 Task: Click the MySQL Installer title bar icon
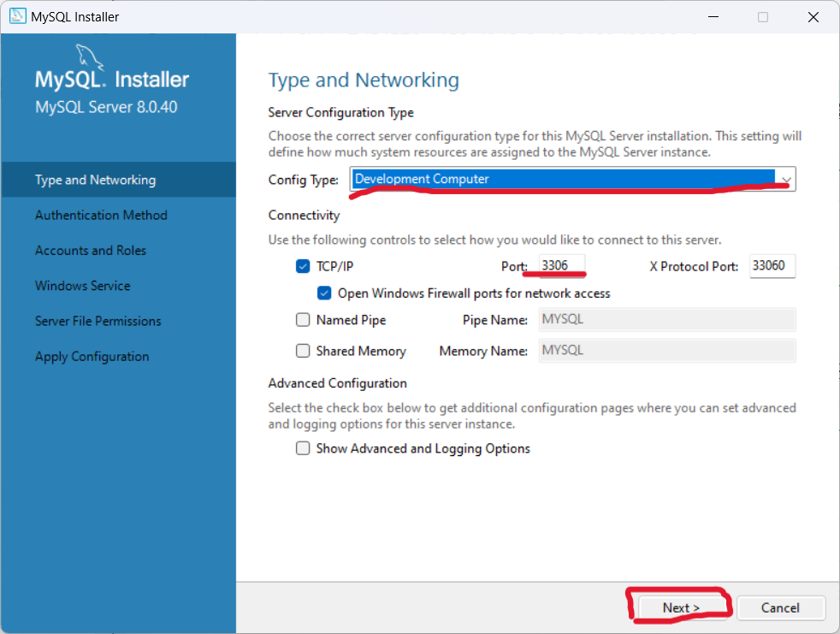(x=17, y=16)
